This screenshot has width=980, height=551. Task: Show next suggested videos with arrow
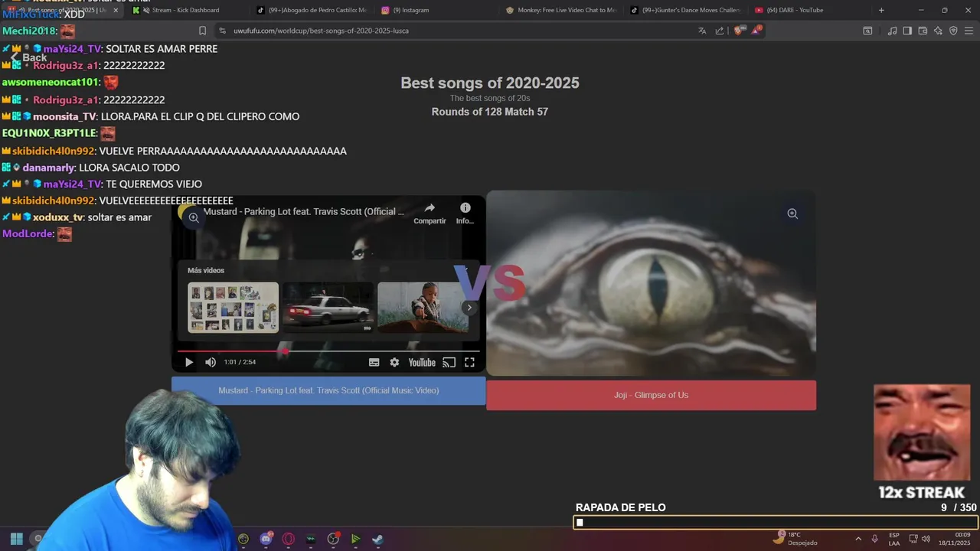pos(469,308)
